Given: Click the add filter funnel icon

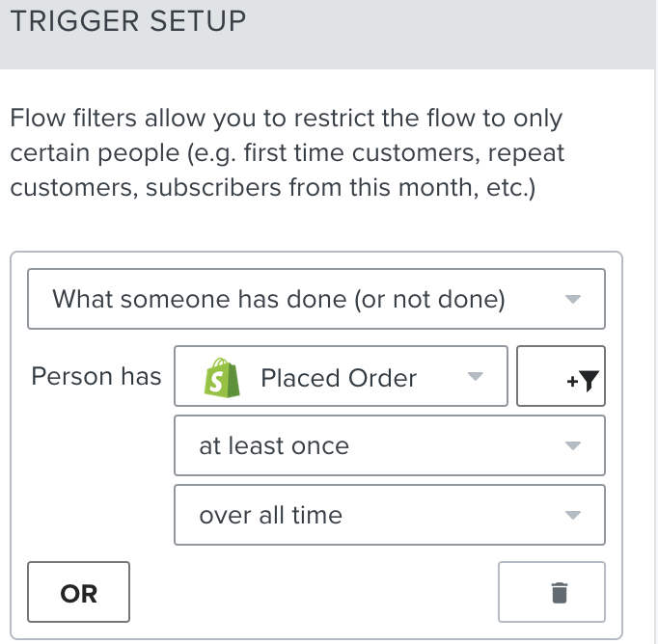Looking at the screenshot, I should click(589, 381).
